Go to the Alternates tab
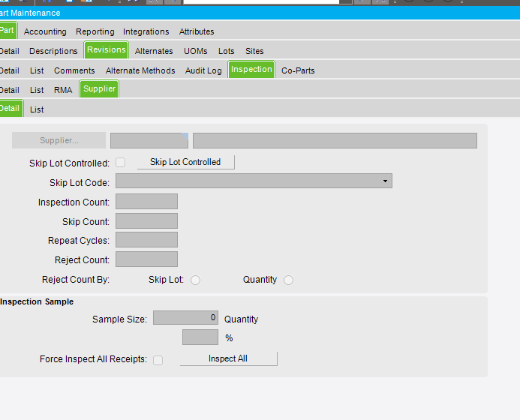The image size is (520, 420). [x=154, y=52]
